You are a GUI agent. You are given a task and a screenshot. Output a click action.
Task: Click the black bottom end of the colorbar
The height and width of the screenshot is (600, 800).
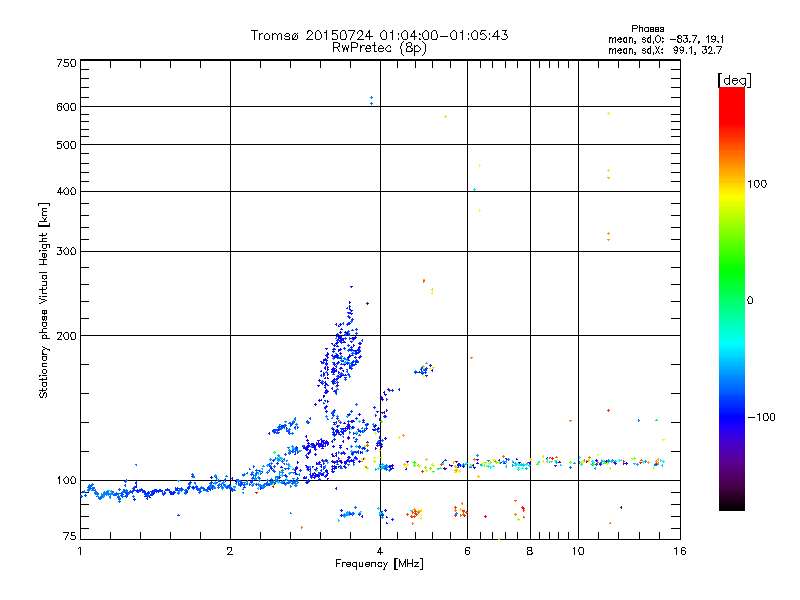click(x=732, y=505)
